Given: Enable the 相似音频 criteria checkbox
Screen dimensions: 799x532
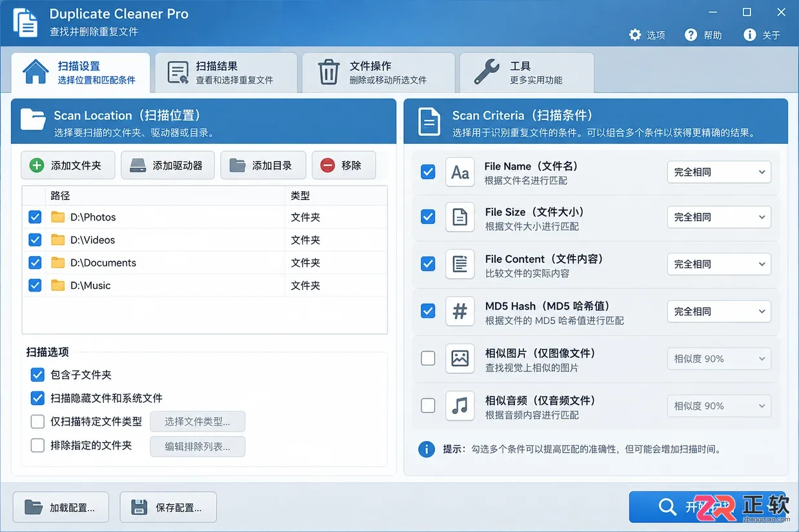Looking at the screenshot, I should [x=428, y=406].
